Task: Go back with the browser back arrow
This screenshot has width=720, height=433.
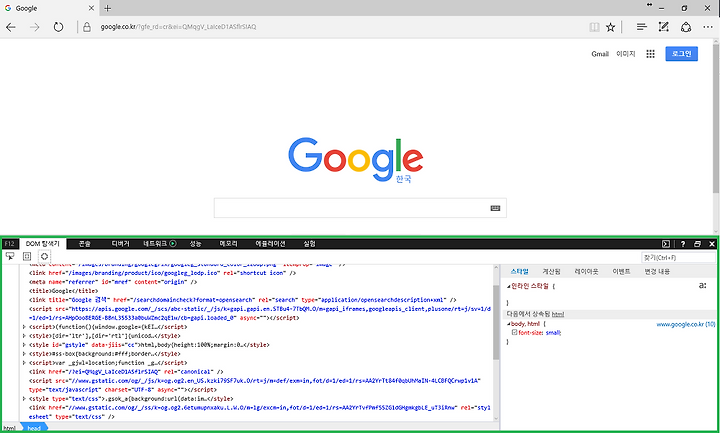Action: [11, 27]
